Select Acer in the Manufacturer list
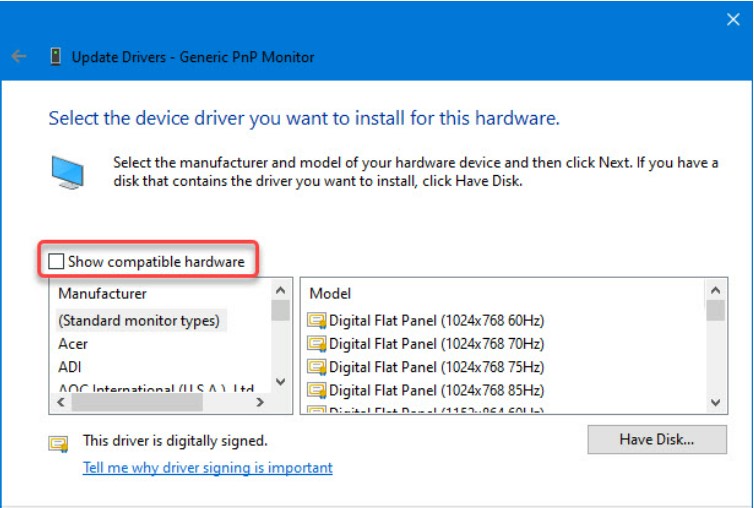 (73, 344)
